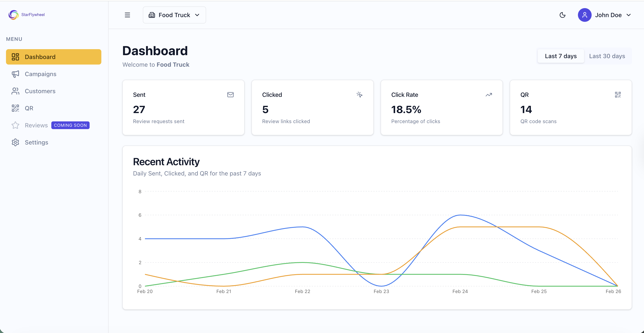Toggle dark mode with the moon icon

tap(563, 15)
